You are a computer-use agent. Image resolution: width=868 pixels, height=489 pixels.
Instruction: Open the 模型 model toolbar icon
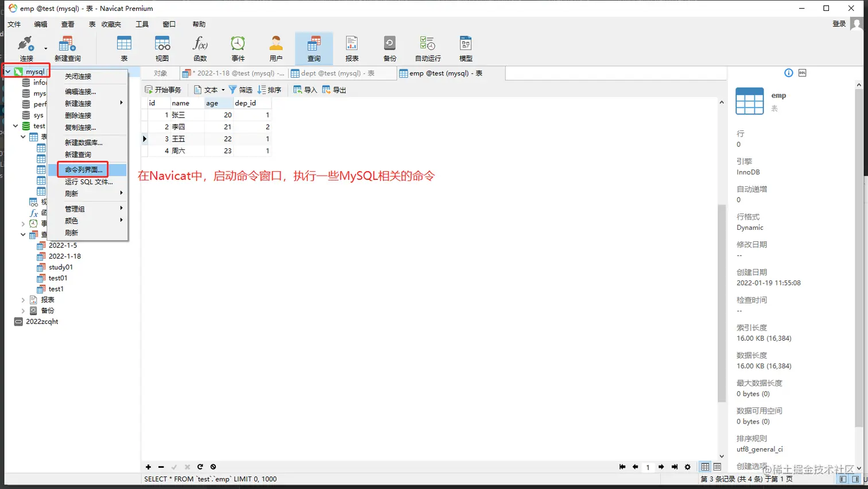point(466,48)
